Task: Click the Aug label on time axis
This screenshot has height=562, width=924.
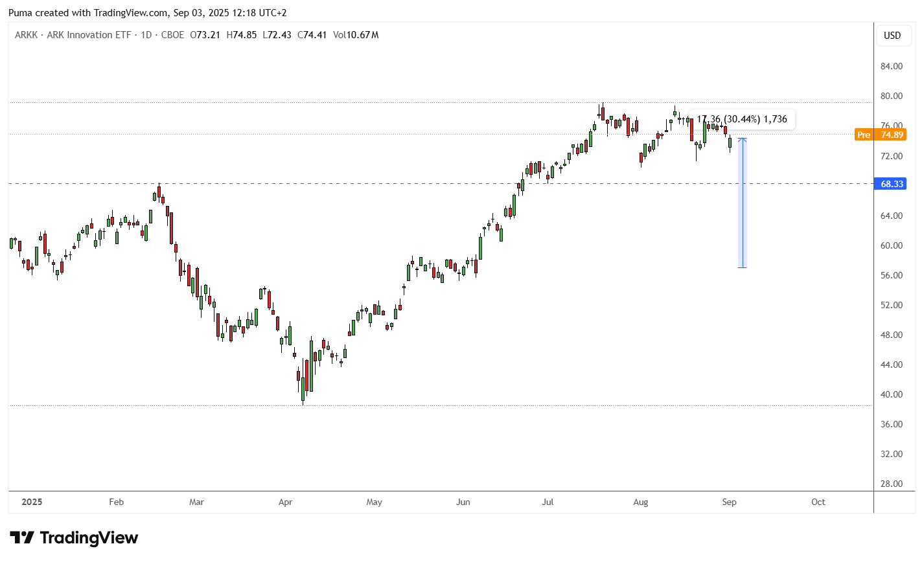Action: [641, 502]
